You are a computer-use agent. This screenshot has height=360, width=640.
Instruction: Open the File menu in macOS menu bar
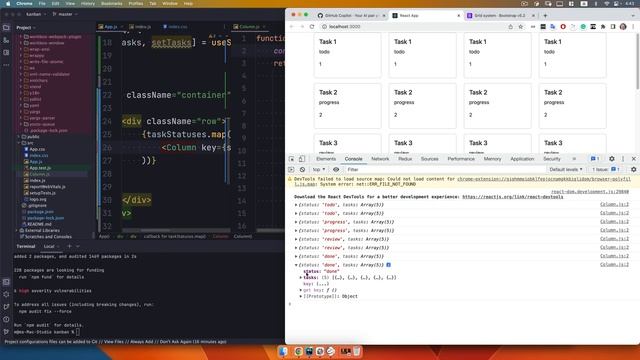42,3
